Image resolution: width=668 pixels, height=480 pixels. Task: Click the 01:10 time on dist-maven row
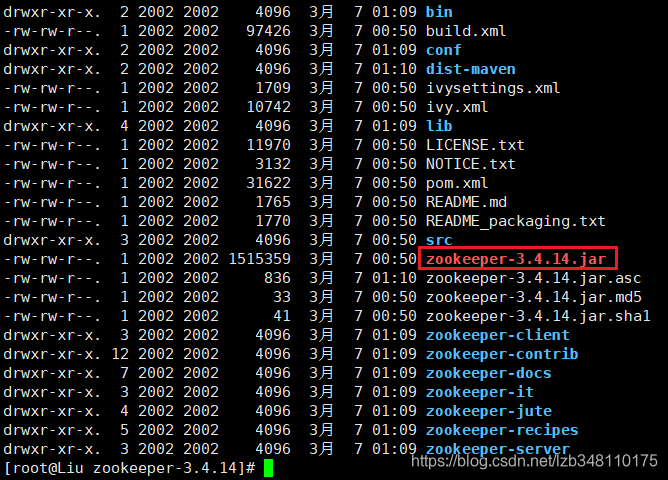[x=394, y=69]
